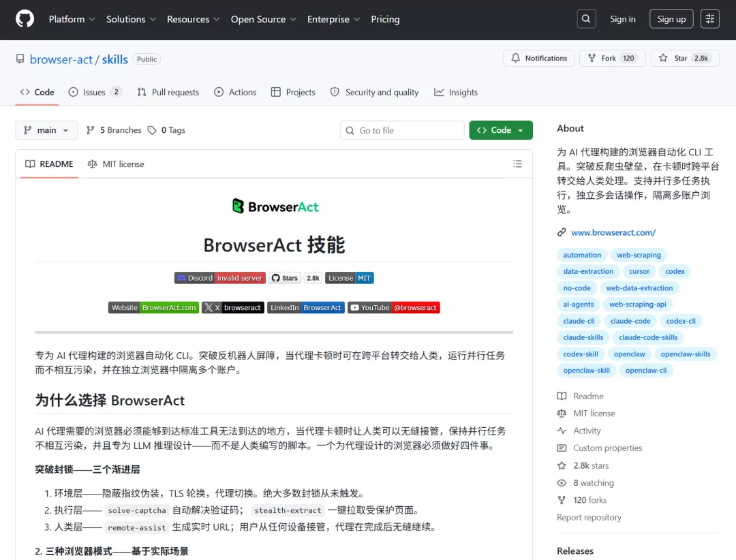Open the Website BrowserAct.com badge
The height and width of the screenshot is (560, 736).
click(x=153, y=307)
